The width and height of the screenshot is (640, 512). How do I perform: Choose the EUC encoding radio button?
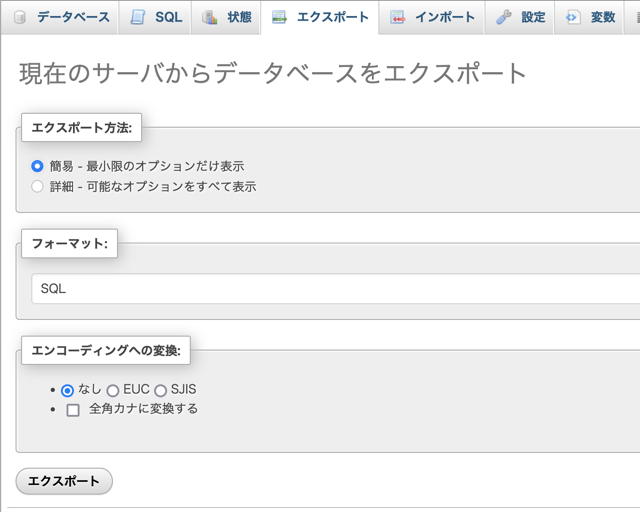[113, 390]
